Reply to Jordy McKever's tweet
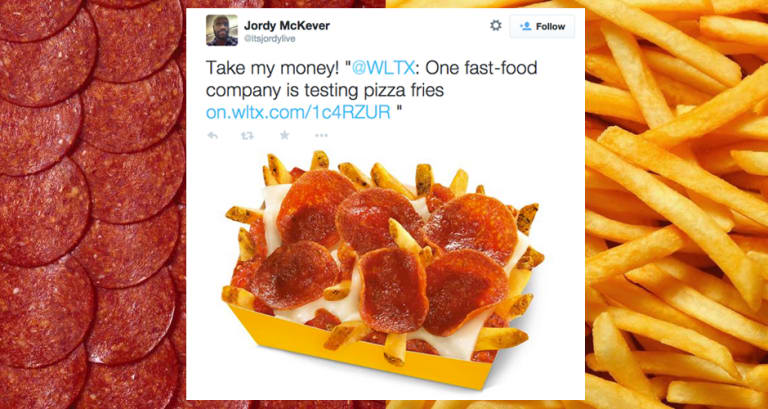This screenshot has height=409, width=768. [x=213, y=135]
